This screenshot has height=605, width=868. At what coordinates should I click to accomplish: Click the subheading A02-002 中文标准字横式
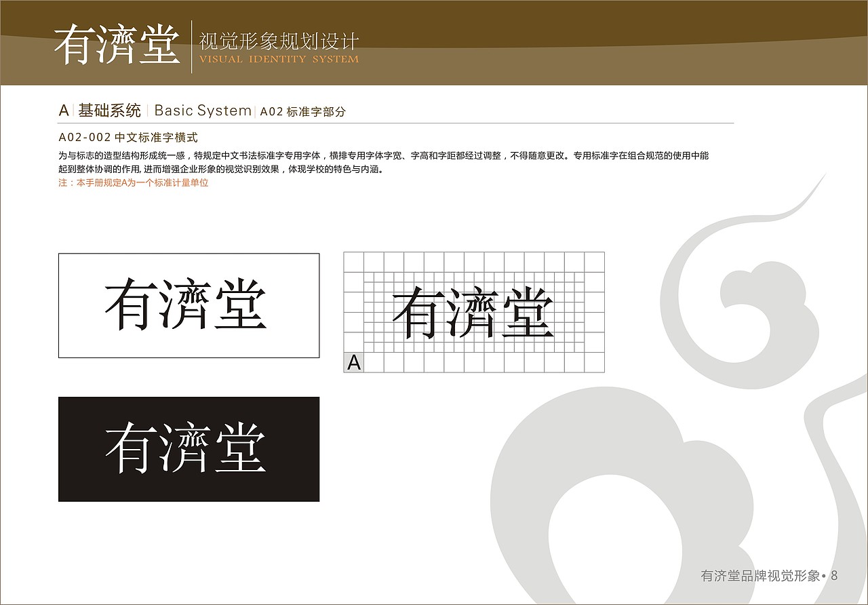pyautogui.click(x=128, y=137)
